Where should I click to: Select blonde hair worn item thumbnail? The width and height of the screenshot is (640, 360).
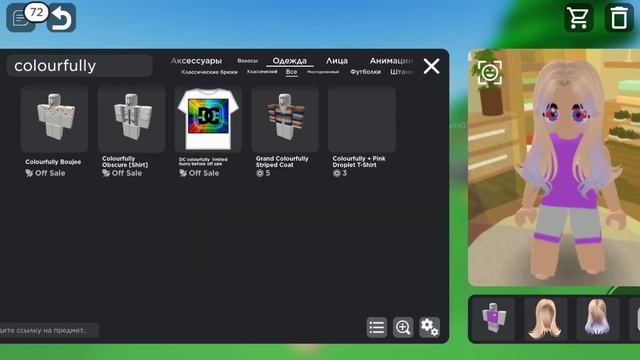(546, 318)
